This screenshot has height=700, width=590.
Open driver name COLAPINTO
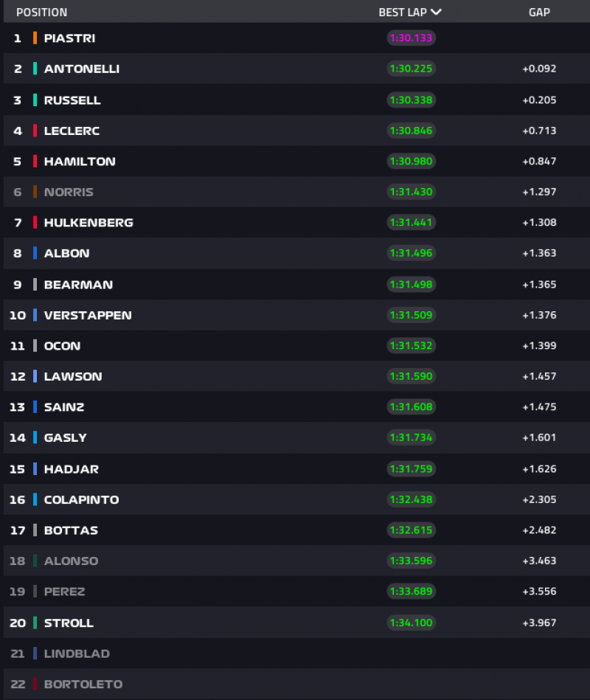(x=81, y=499)
